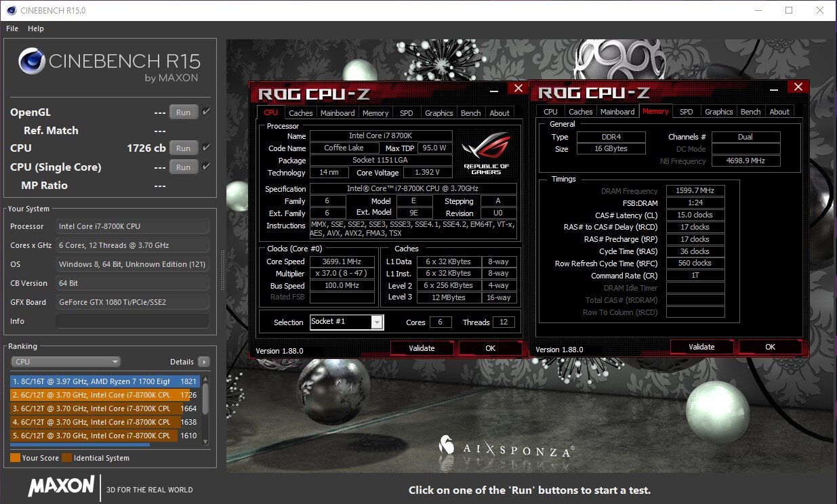Image resolution: width=837 pixels, height=504 pixels.
Task: Open Graphics tab in left CPU-Z window
Action: click(x=439, y=113)
